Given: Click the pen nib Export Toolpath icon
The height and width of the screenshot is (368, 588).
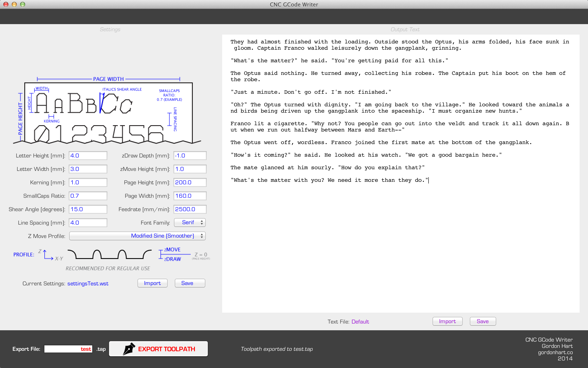Looking at the screenshot, I should 129,348.
